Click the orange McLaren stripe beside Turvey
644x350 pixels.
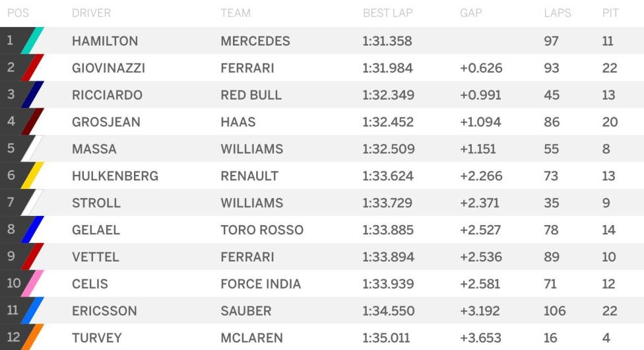coord(33,337)
